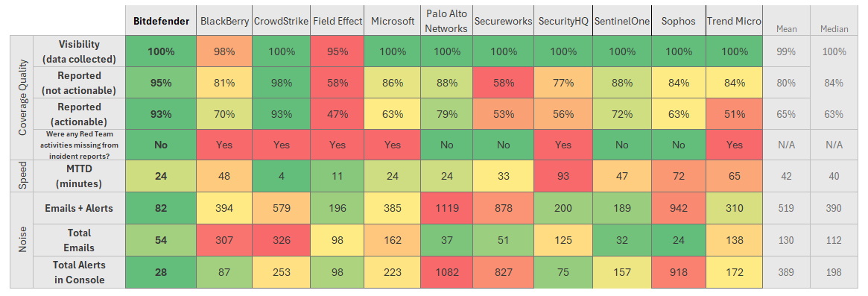Click the Trend Micro column header

tap(735, 21)
